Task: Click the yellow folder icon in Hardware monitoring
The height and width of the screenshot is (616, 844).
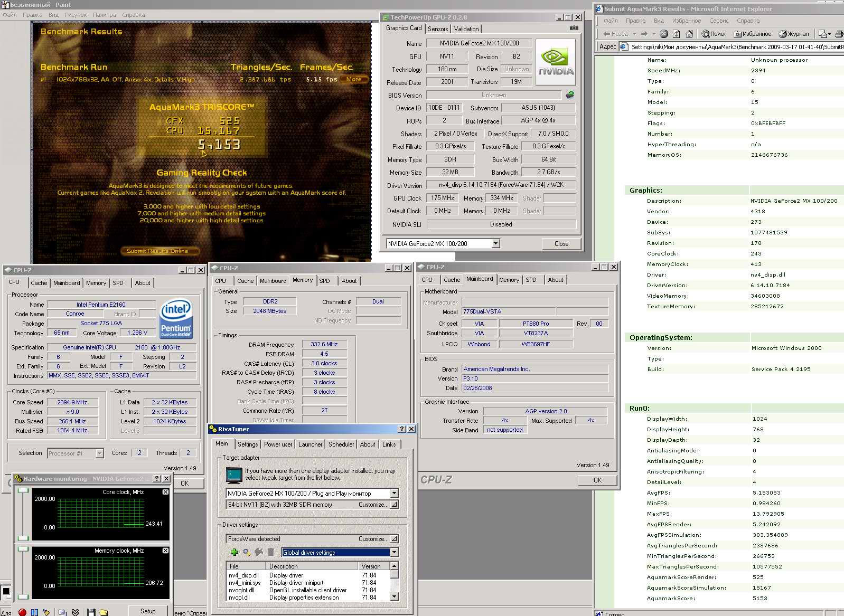Action: [104, 612]
